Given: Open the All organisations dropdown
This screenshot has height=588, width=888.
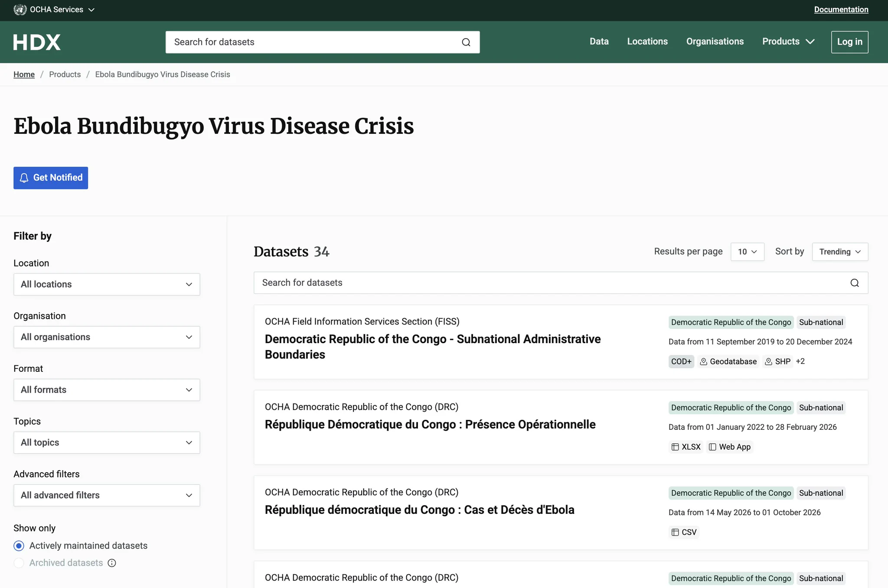Looking at the screenshot, I should tap(107, 337).
